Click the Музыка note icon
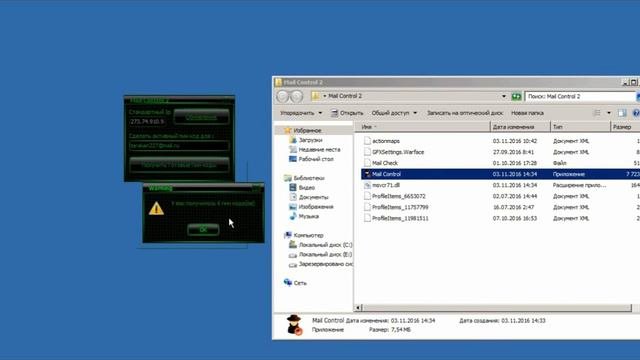640x360 pixels. pyautogui.click(x=293, y=216)
